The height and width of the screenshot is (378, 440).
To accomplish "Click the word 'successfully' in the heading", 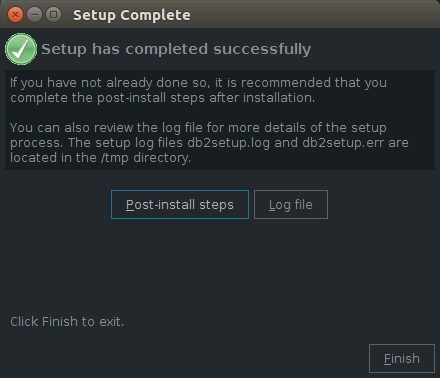I will [262, 49].
